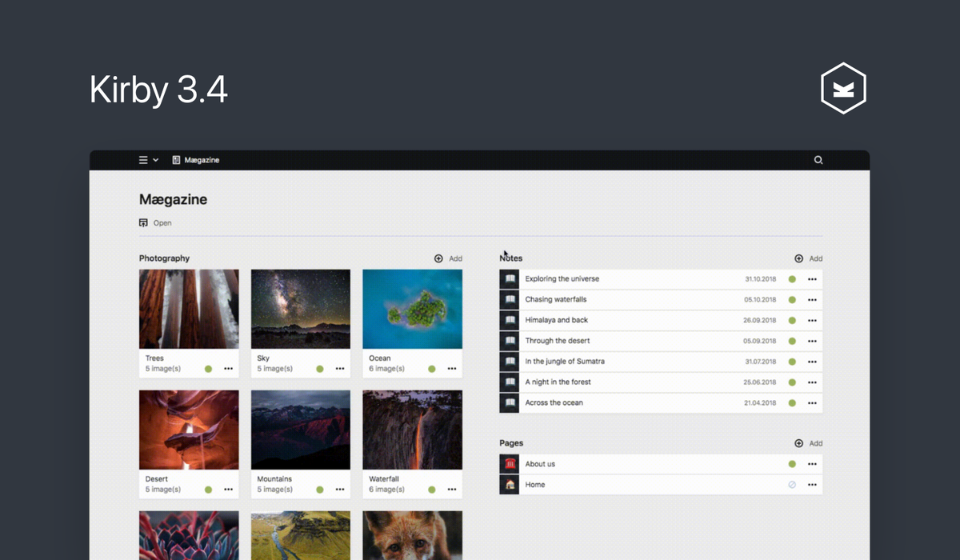
Task: Open options menu for Mountains album
Action: [340, 490]
